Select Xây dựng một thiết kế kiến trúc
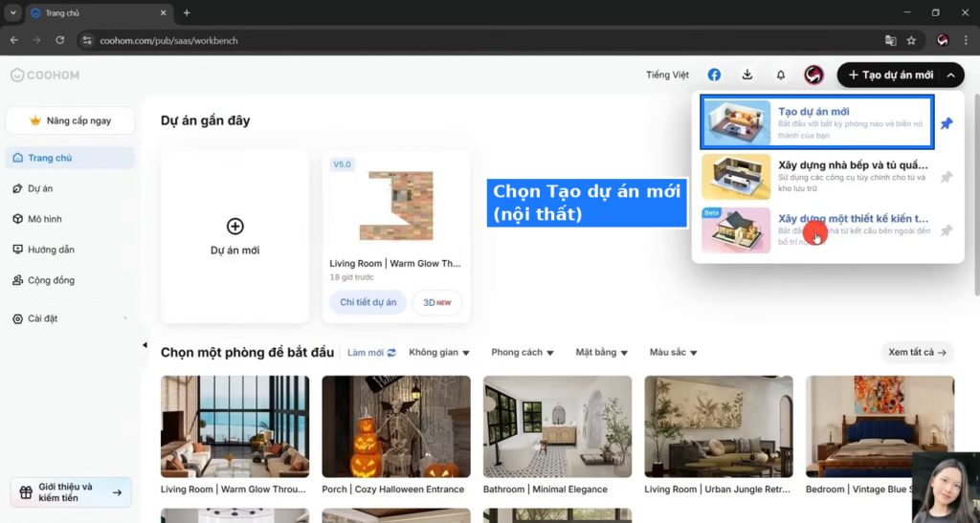This screenshot has width=980, height=523. [x=817, y=230]
